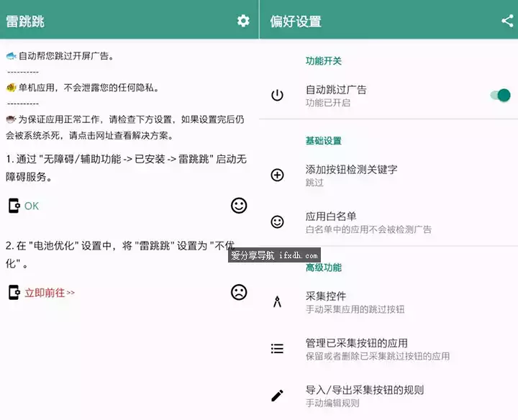Tap the green OK link

tap(32, 206)
